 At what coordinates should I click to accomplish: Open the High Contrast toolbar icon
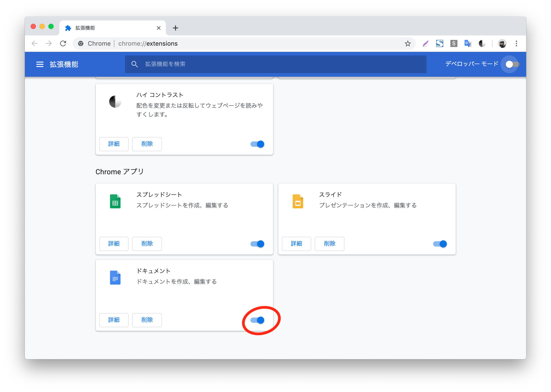click(482, 43)
